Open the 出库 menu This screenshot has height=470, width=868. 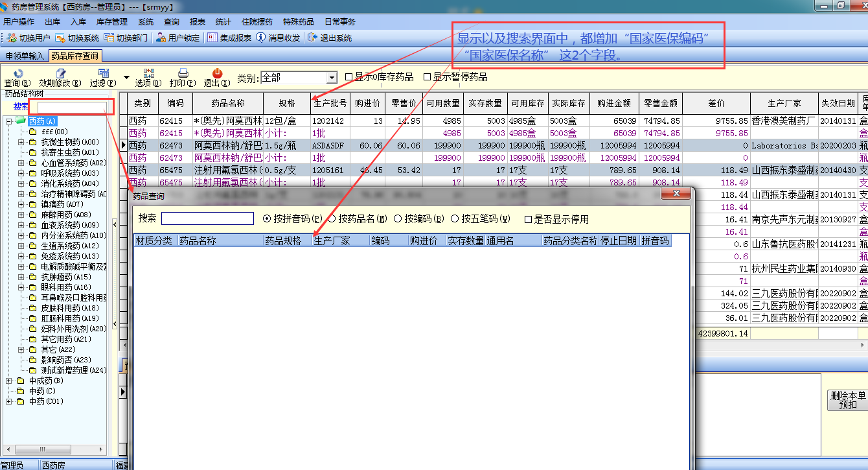coord(52,22)
